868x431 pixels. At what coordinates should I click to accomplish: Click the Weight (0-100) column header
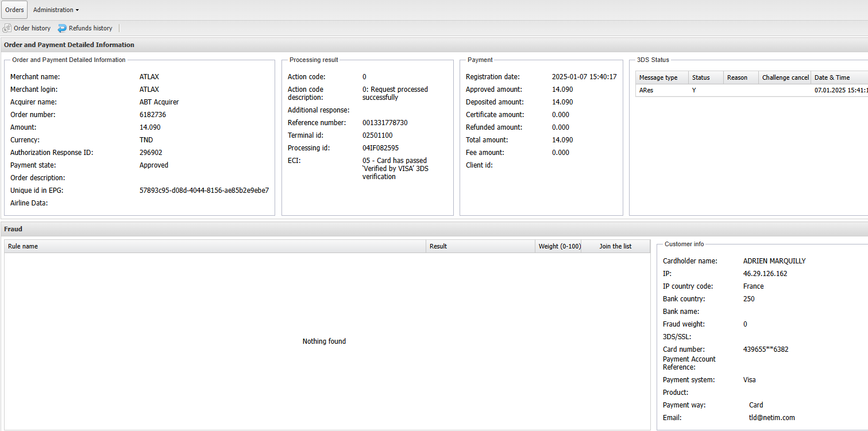click(x=559, y=246)
